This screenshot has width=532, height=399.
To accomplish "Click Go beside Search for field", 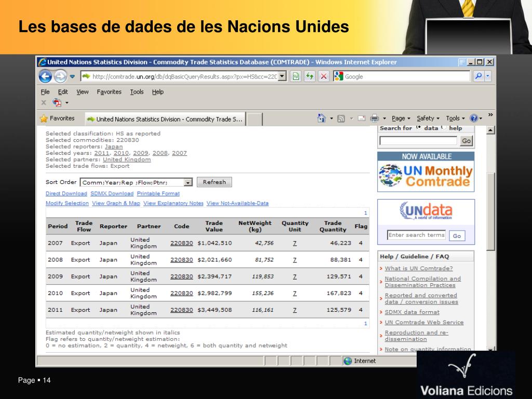I will [467, 141].
